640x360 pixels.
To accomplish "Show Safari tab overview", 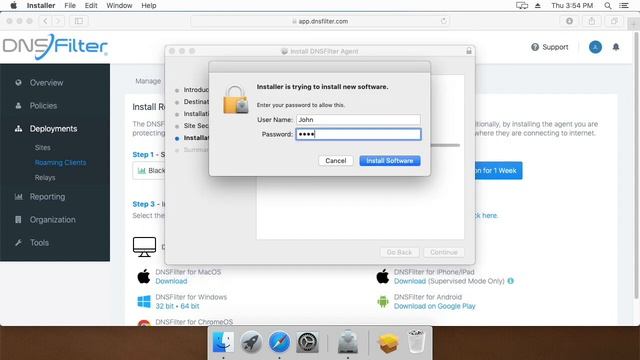I will coord(614,21).
